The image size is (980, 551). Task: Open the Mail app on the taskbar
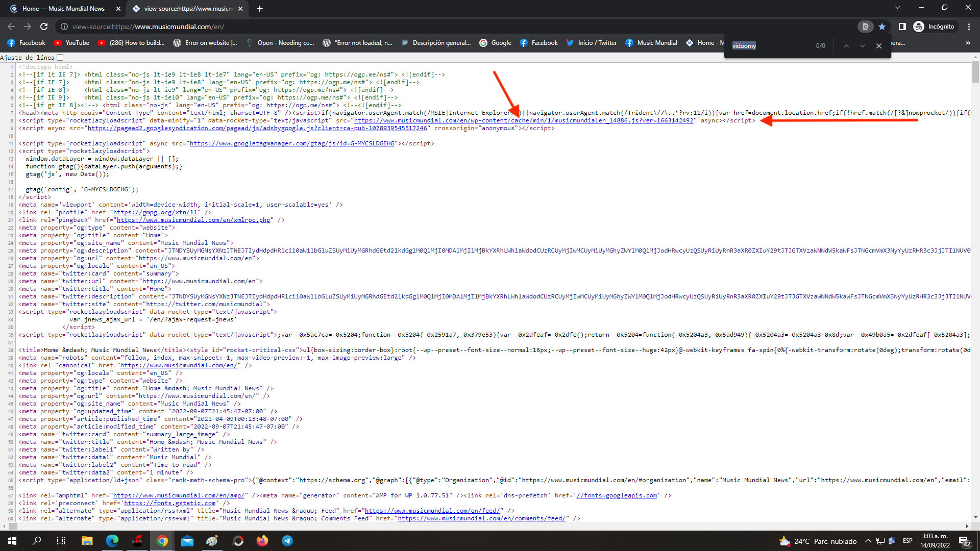(x=187, y=541)
